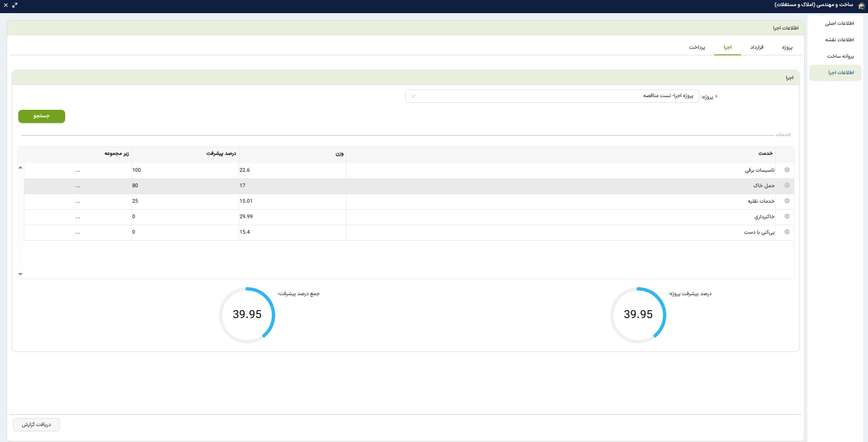Open اطلاعات نقشه in the sidebar
Viewport: 868px width, 442px height.
[839, 40]
